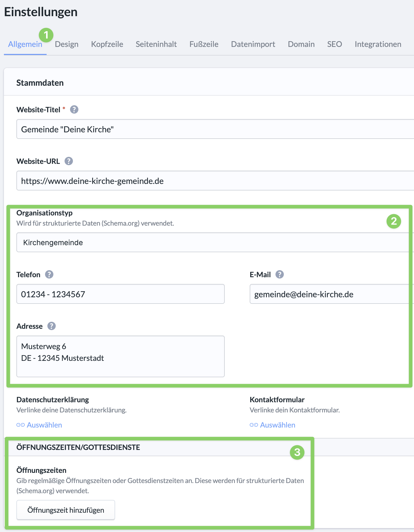Select the Fußzeile tab
The width and height of the screenshot is (414, 532).
coord(204,44)
